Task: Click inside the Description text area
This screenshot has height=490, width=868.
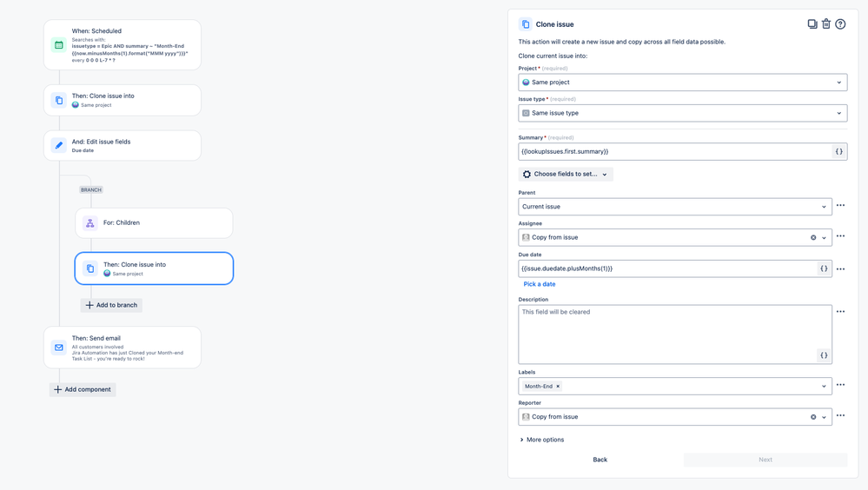Action: click(675, 334)
